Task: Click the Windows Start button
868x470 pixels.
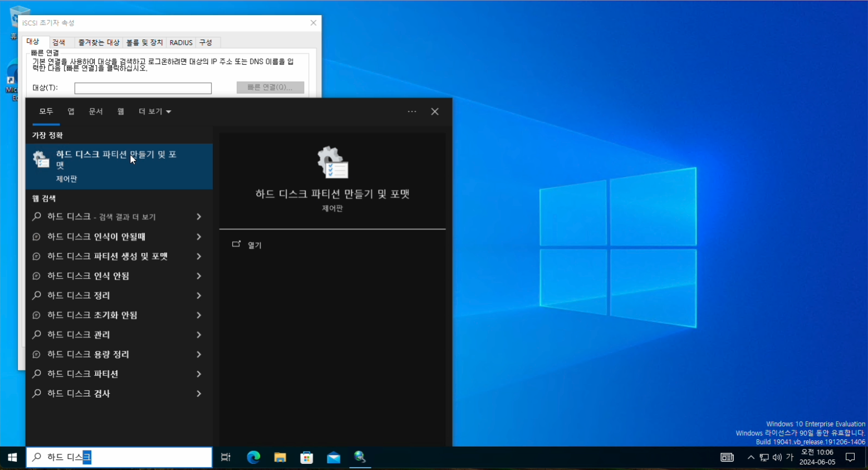Action: (12, 457)
